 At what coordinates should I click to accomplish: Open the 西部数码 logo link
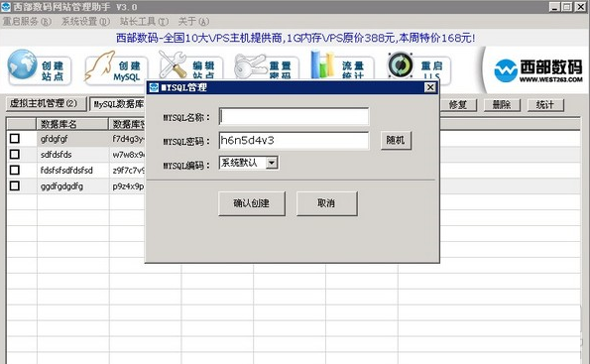pyautogui.click(x=537, y=70)
